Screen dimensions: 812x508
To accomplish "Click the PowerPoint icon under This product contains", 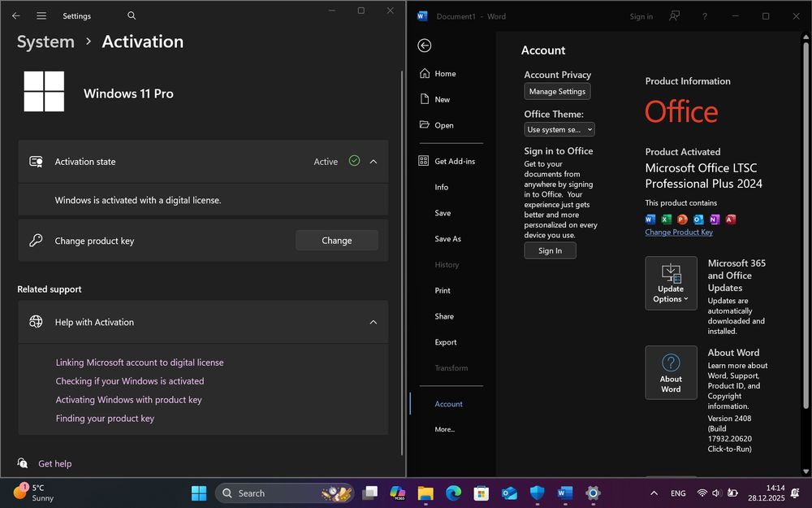I will click(x=683, y=219).
